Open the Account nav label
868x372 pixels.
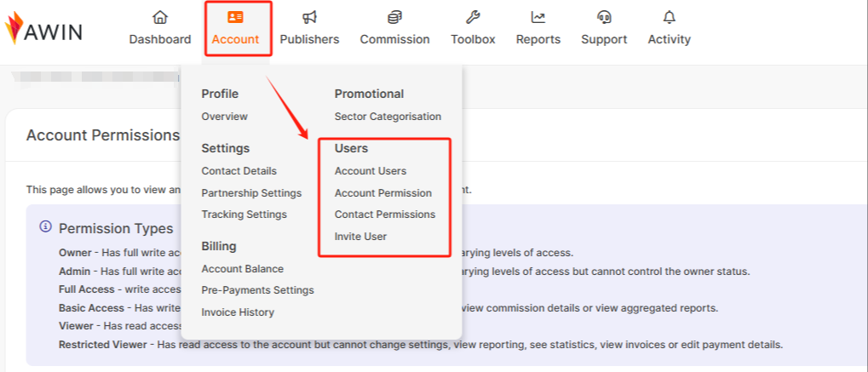point(235,39)
